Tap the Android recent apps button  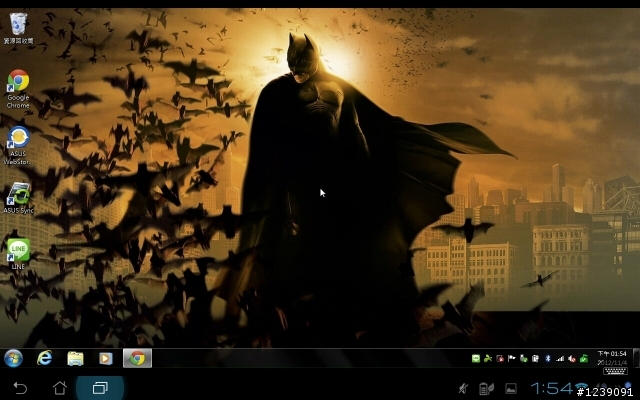pos(100,388)
